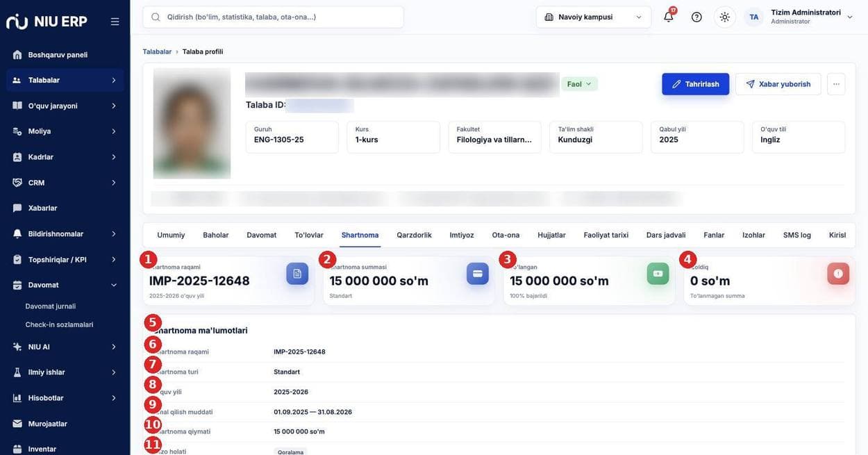Click the Qidirish search field
The width and height of the screenshot is (868, 455).
coord(273,17)
